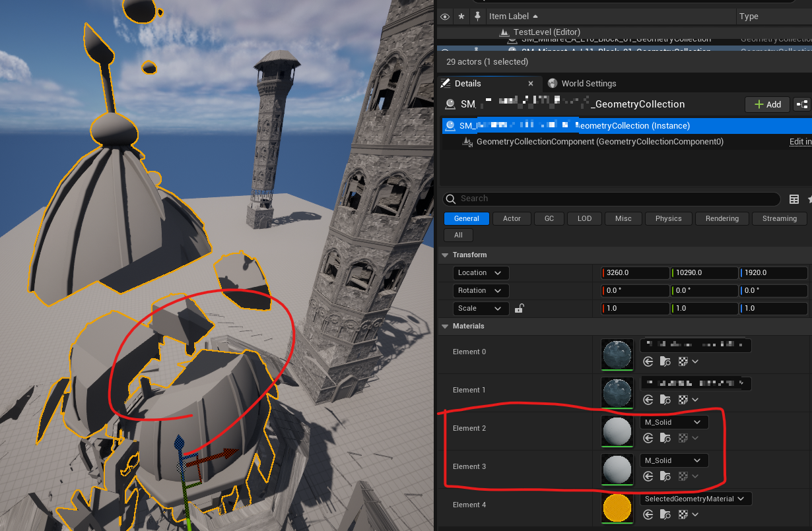Open the property matrix grid icon

tap(794, 199)
